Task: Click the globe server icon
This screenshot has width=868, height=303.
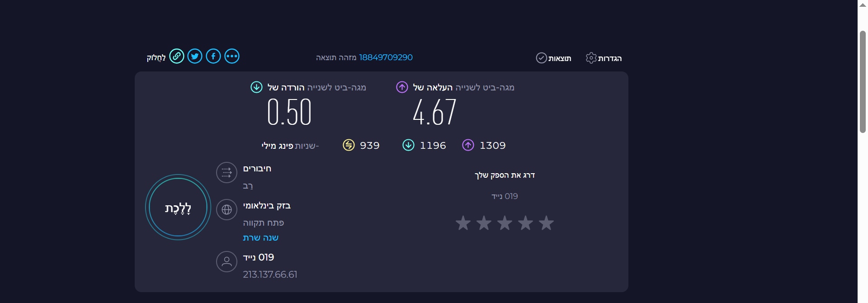Action: (x=226, y=209)
